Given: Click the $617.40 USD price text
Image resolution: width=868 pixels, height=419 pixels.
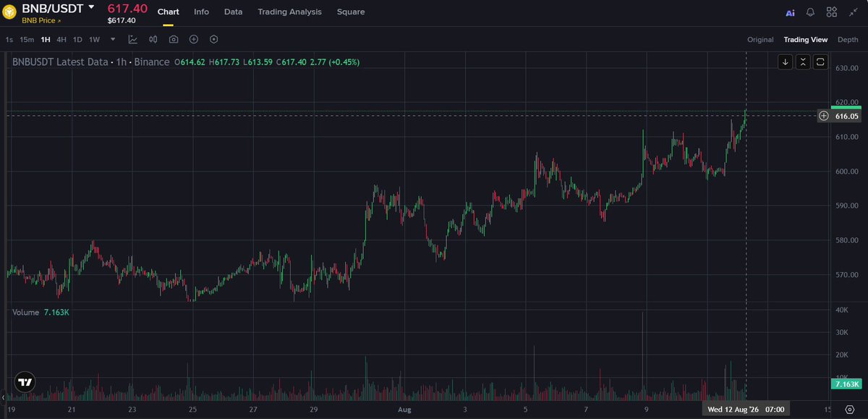Looking at the screenshot, I should (x=122, y=20).
